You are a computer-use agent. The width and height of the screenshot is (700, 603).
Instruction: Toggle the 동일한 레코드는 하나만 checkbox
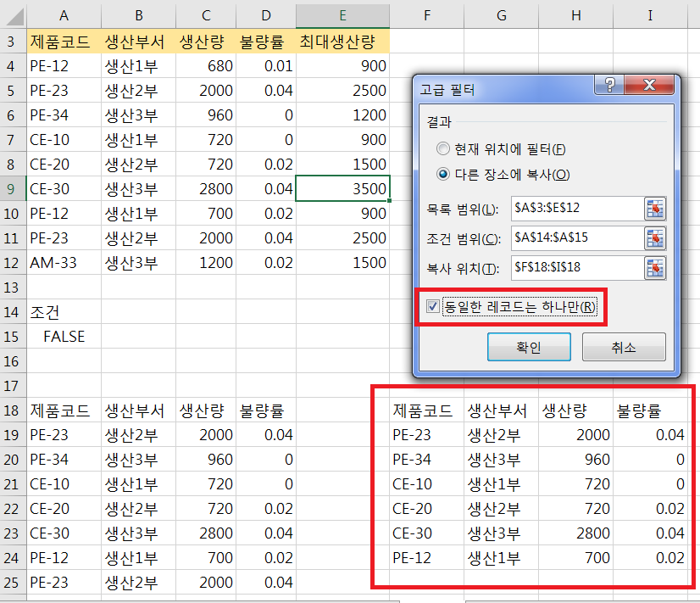point(433,307)
